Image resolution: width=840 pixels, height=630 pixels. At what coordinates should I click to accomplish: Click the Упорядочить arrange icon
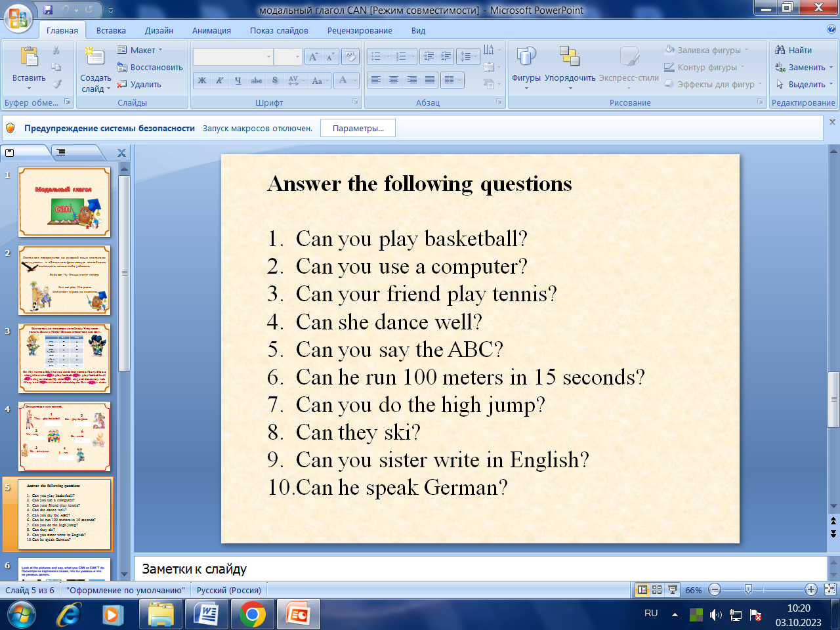[x=570, y=58]
